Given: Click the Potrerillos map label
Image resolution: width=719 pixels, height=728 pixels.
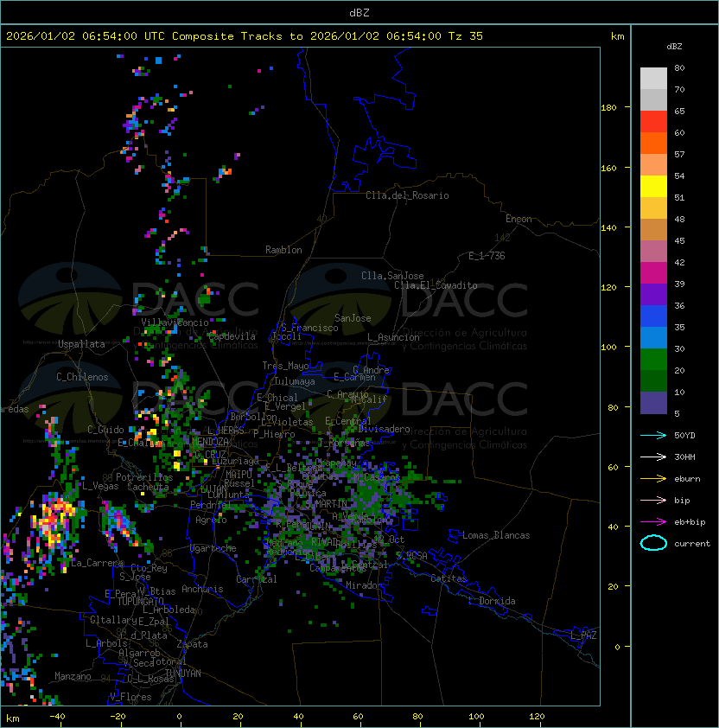Looking at the screenshot, I should pyautogui.click(x=144, y=476).
